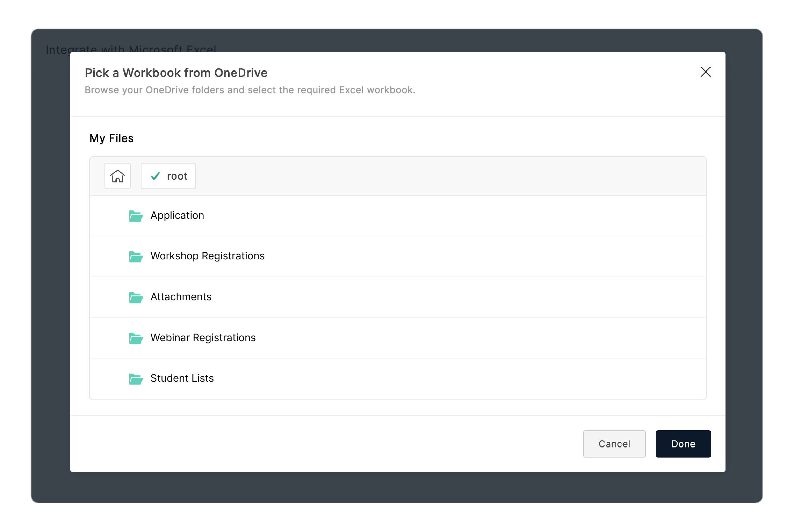Open the Application folder

pos(177,215)
